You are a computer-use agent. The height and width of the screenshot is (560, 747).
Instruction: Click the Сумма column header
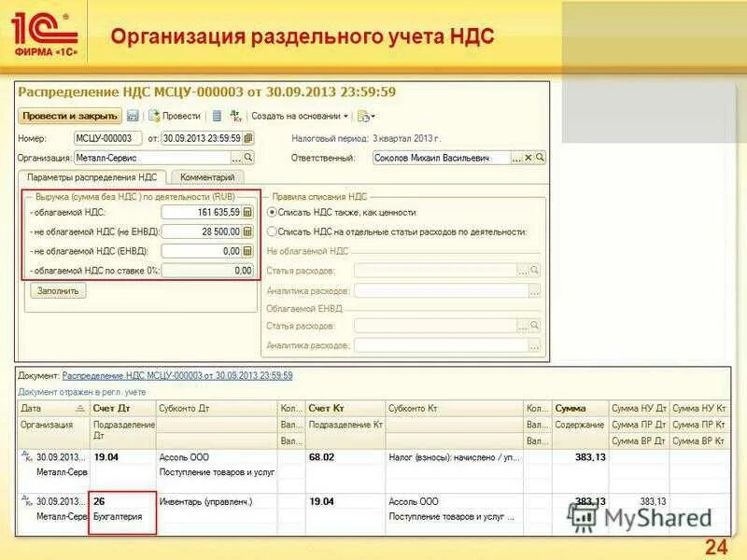point(580,408)
